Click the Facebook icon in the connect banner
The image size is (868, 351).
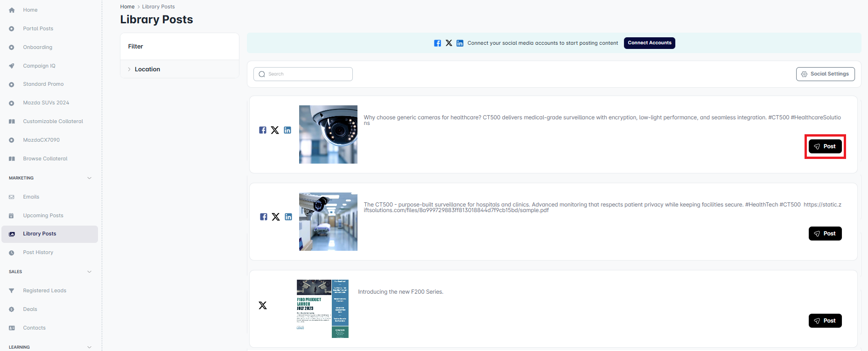pyautogui.click(x=437, y=43)
